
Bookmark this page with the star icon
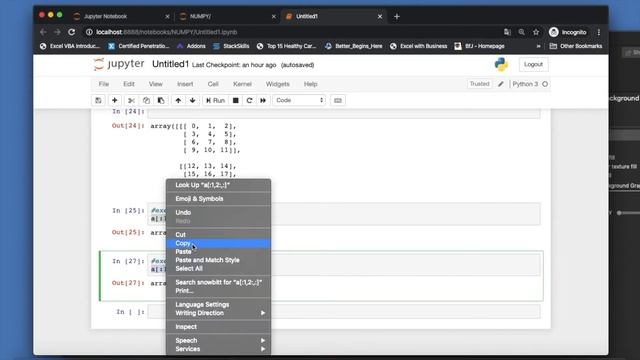[x=536, y=32]
